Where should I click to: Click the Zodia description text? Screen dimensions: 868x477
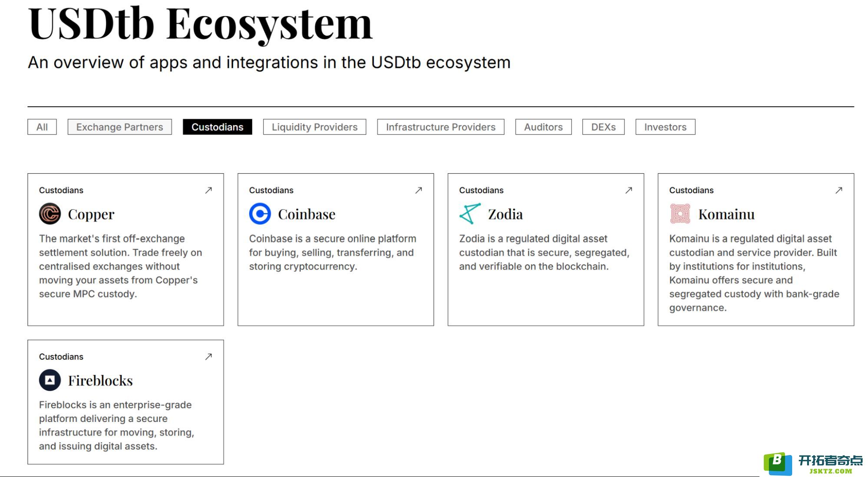(544, 252)
